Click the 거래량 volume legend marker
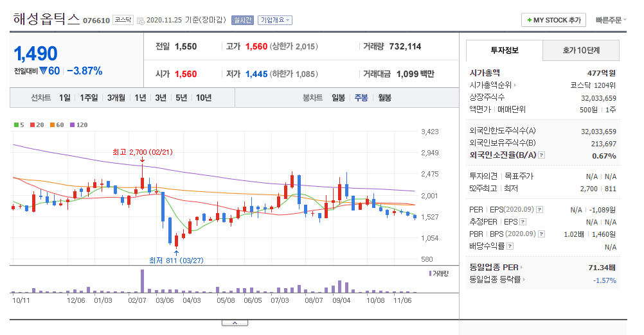The width and height of the screenshot is (644, 335). 430,273
